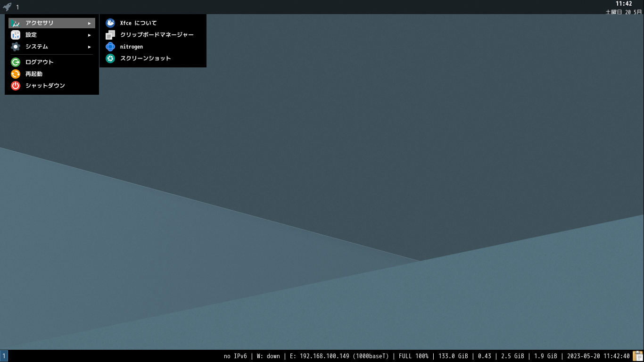Click the 11:42 clock in top panel
Image resolution: width=644 pixels, height=362 pixels.
[x=624, y=4]
